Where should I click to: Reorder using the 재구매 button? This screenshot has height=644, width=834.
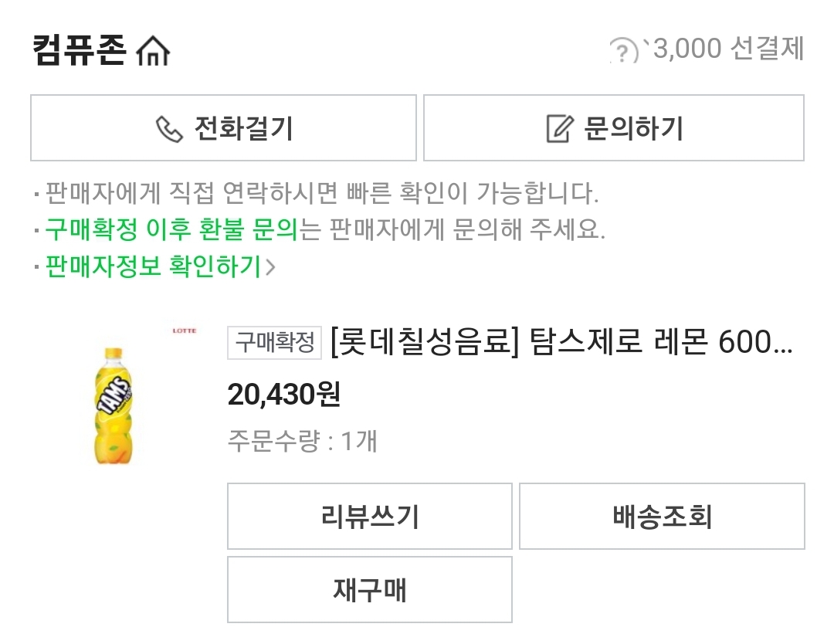[369, 589]
